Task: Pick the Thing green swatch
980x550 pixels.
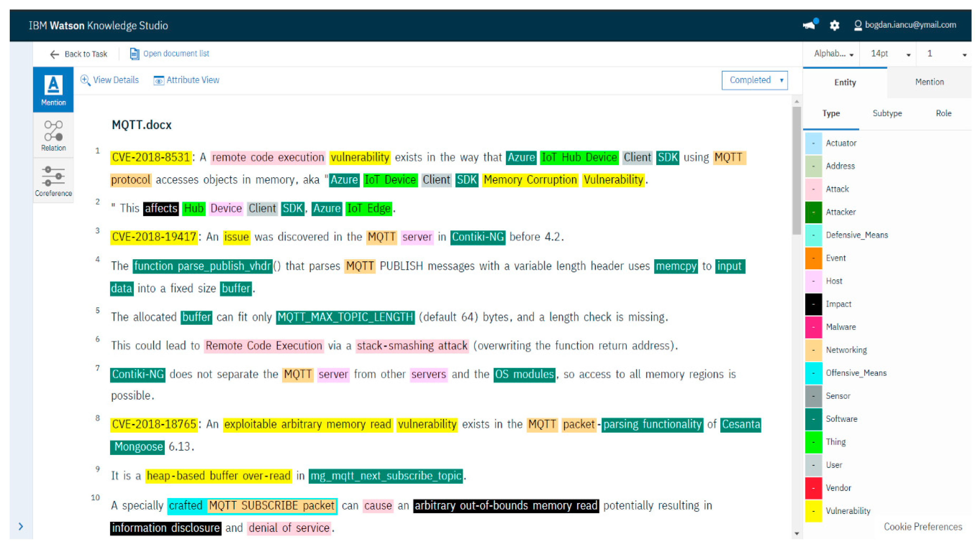Action: coord(814,442)
